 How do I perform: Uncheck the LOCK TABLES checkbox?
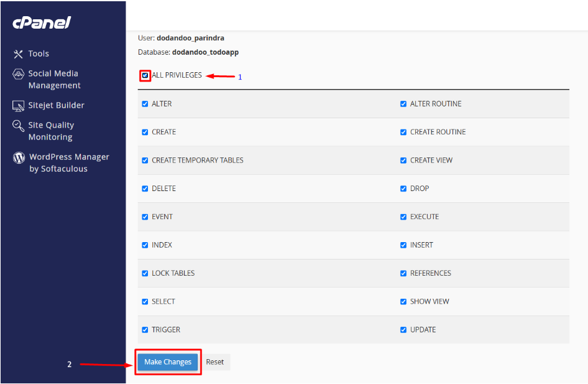pyautogui.click(x=145, y=273)
